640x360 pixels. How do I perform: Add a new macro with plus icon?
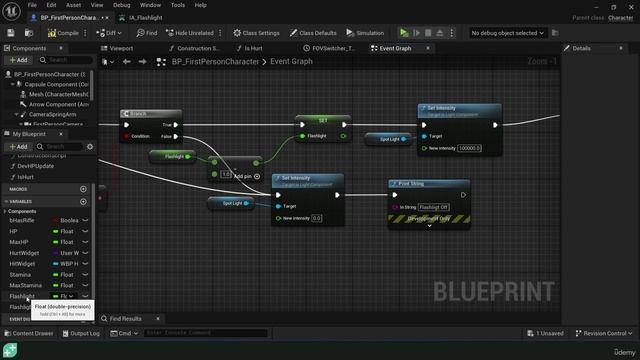[x=83, y=189]
